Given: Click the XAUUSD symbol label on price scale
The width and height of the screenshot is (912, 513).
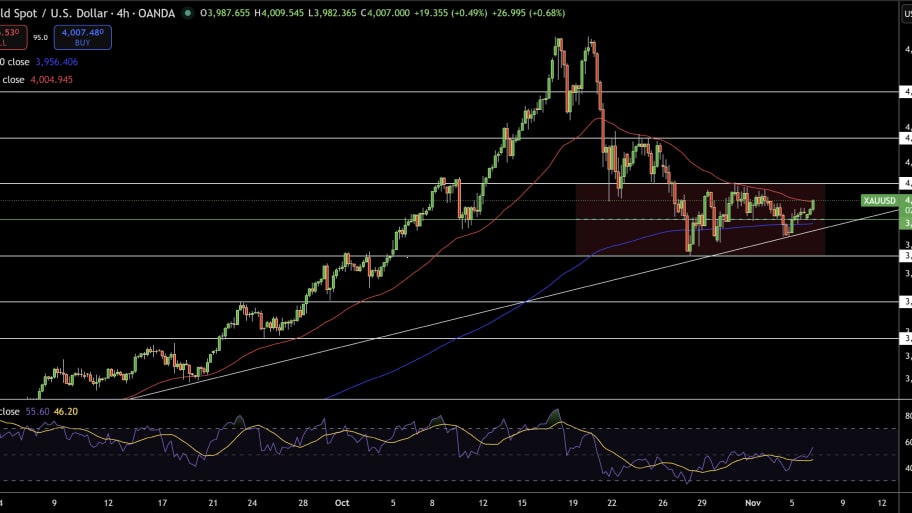Looking at the screenshot, I should pos(880,200).
